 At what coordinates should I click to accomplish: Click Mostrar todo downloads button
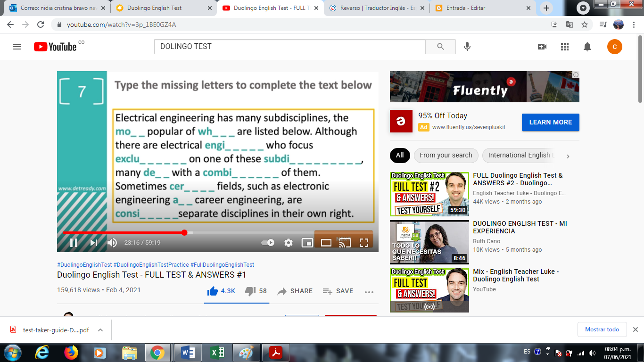[x=602, y=329]
